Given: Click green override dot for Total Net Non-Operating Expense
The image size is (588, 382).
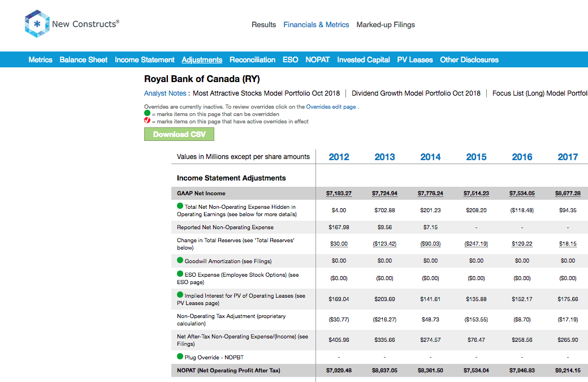Looking at the screenshot, I should tap(180, 205).
